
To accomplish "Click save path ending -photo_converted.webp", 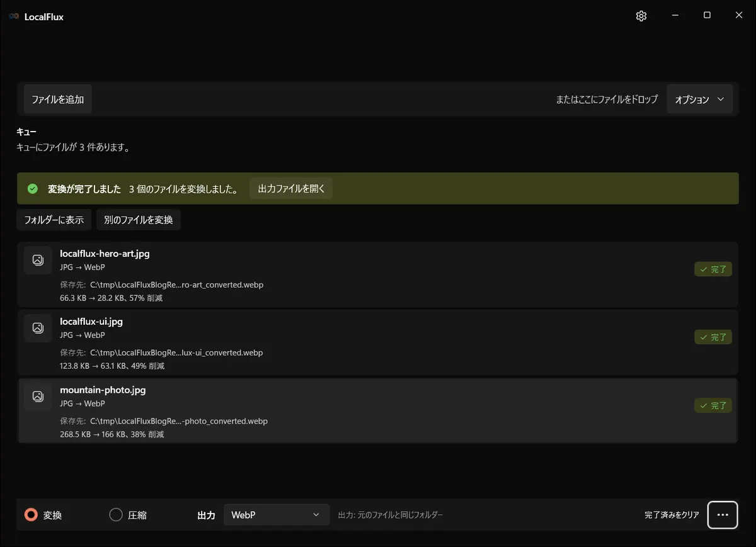I will 179,420.
